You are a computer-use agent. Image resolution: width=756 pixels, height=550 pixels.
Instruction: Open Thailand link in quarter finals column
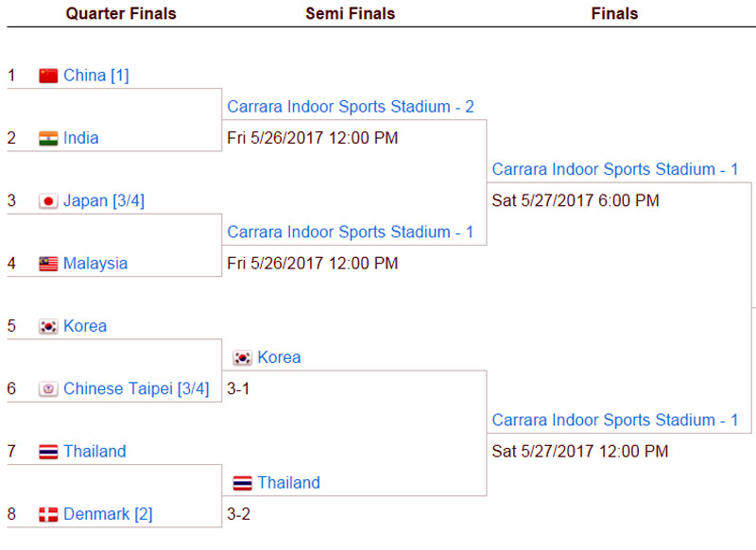(94, 451)
